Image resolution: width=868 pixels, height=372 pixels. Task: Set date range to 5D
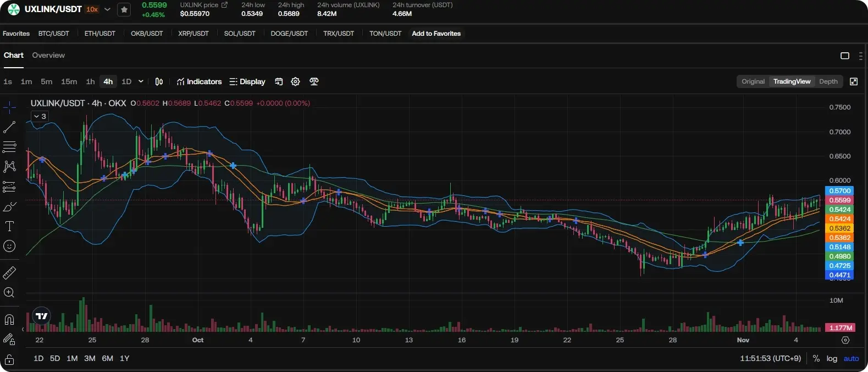[x=55, y=358]
